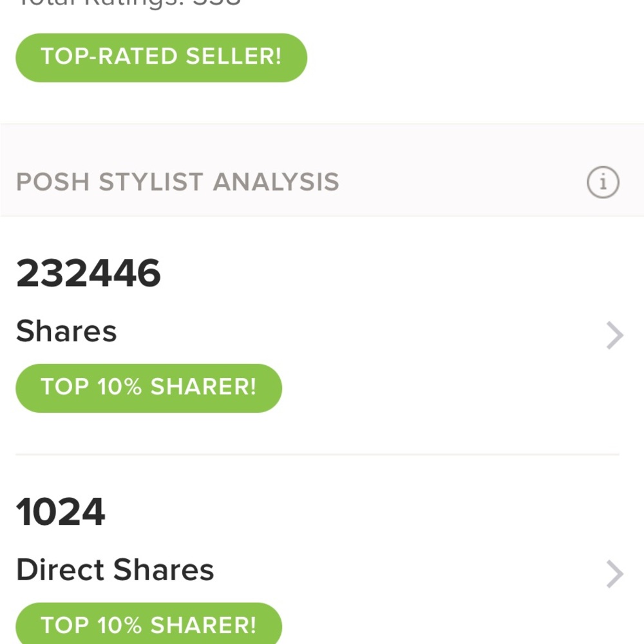The image size is (644, 644).
Task: Tap the Total Ratings text
Action: point(129,3)
